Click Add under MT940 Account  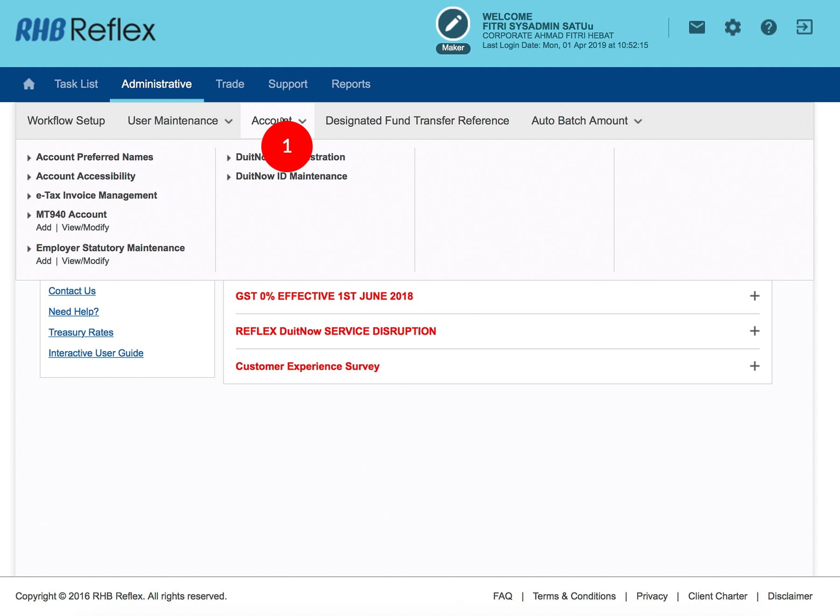click(43, 228)
